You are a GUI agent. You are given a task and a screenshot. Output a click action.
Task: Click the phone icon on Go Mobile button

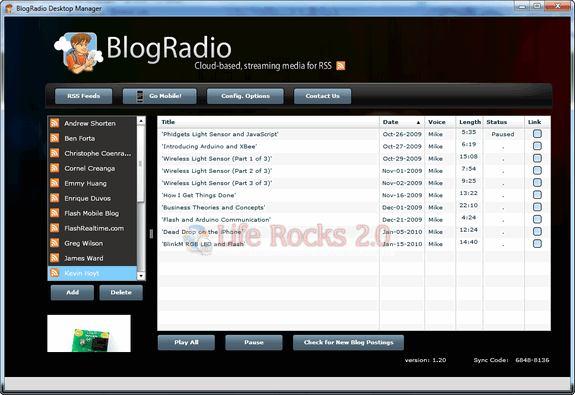140,96
